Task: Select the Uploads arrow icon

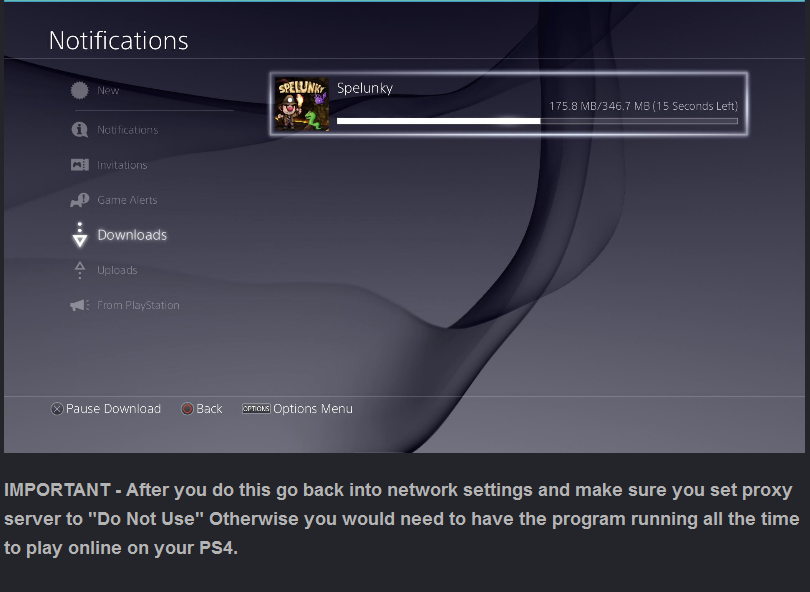Action: [x=80, y=270]
